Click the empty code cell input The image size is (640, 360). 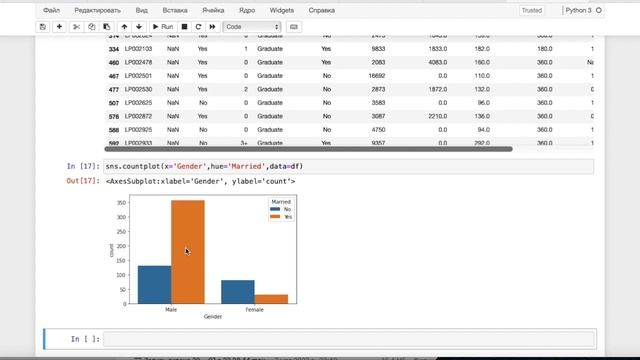(349, 339)
